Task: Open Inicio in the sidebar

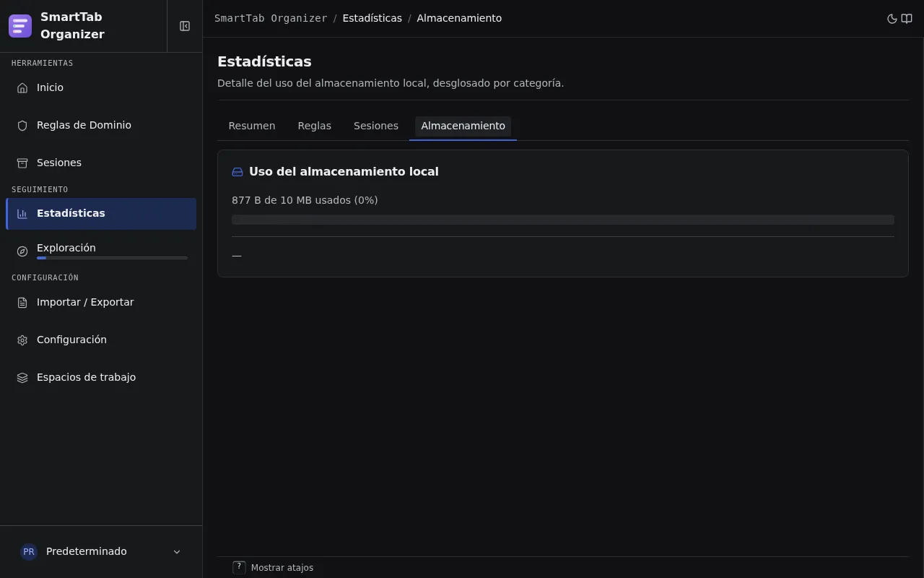Action: coord(101,87)
